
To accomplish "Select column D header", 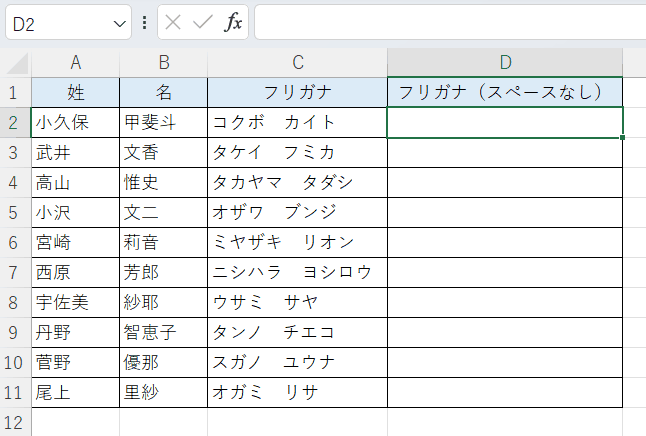I will (505, 63).
